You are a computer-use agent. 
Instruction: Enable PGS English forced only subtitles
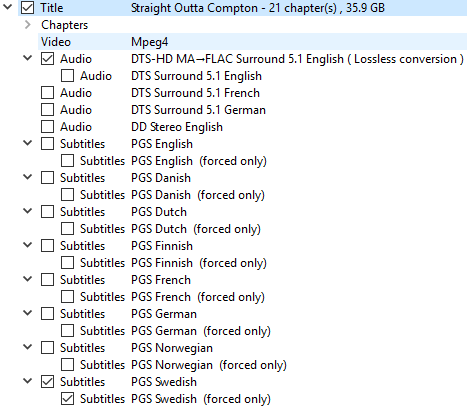pos(67,161)
